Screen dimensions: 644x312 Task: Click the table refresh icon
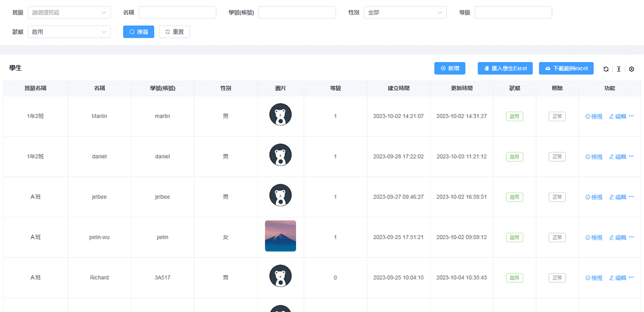pyautogui.click(x=606, y=69)
